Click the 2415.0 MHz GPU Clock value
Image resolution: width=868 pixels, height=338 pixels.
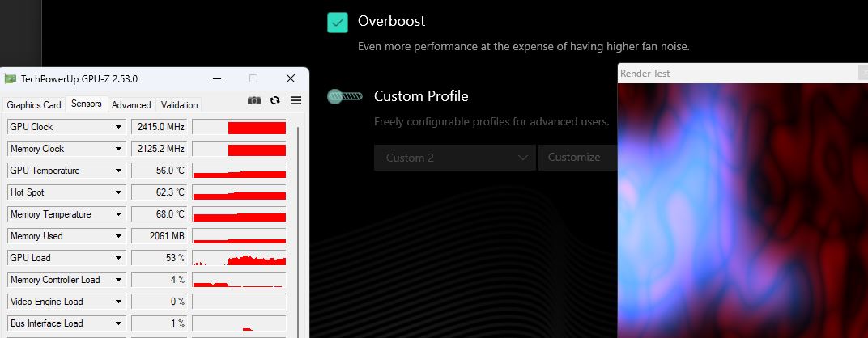pos(160,127)
